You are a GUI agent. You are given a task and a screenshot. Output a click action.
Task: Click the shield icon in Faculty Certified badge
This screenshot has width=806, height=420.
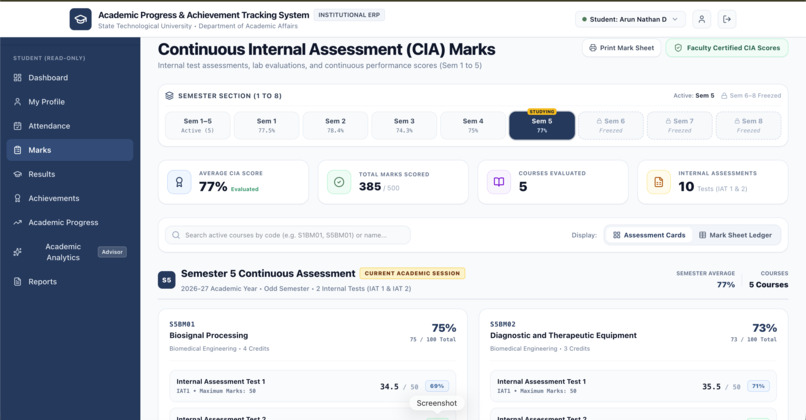click(678, 48)
